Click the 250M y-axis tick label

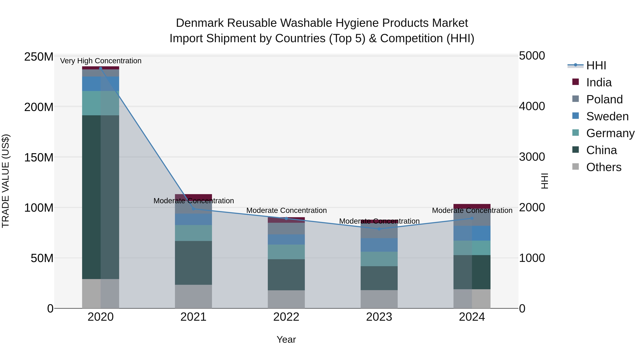[x=39, y=57]
